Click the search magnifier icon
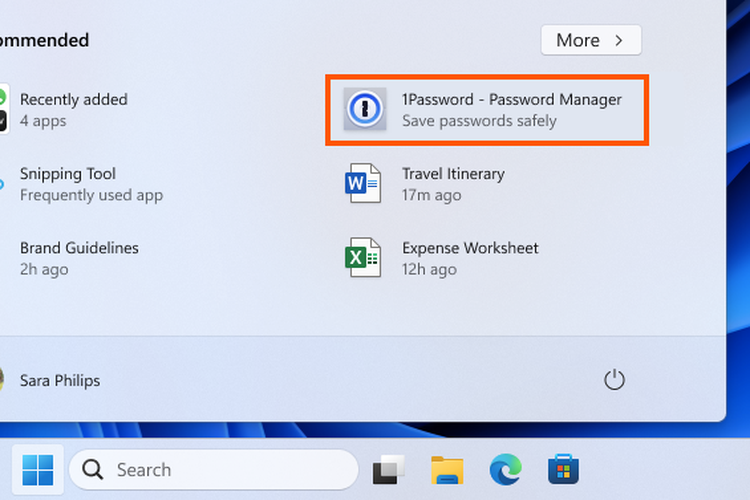The width and height of the screenshot is (750, 500). click(x=92, y=470)
